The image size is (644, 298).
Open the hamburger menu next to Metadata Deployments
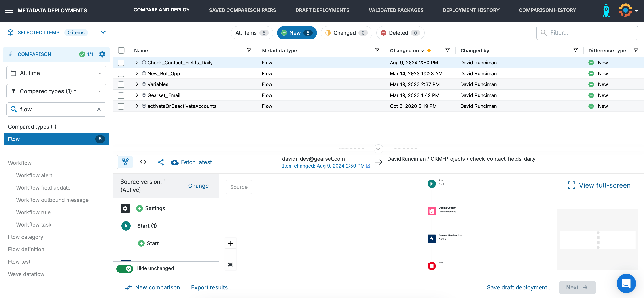coord(9,10)
